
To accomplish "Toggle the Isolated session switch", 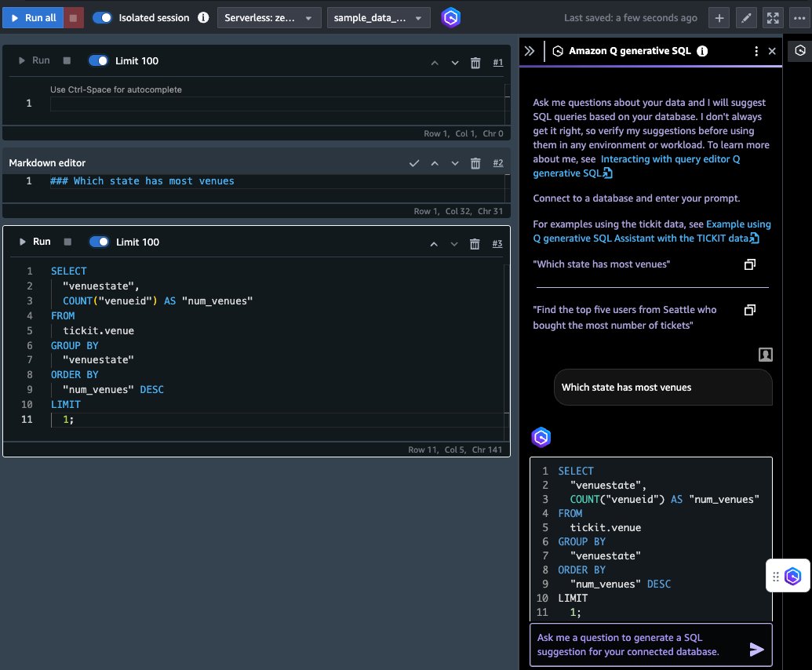I will pos(102,17).
